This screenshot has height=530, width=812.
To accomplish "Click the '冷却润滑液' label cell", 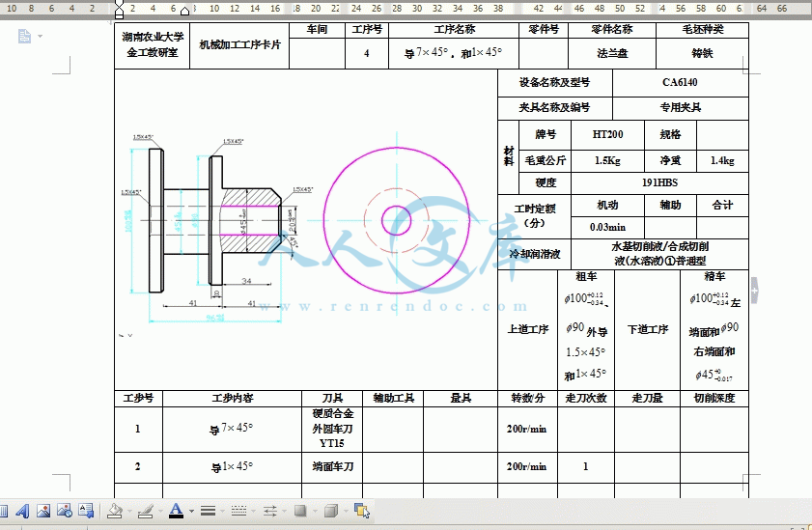I will tap(534, 254).
